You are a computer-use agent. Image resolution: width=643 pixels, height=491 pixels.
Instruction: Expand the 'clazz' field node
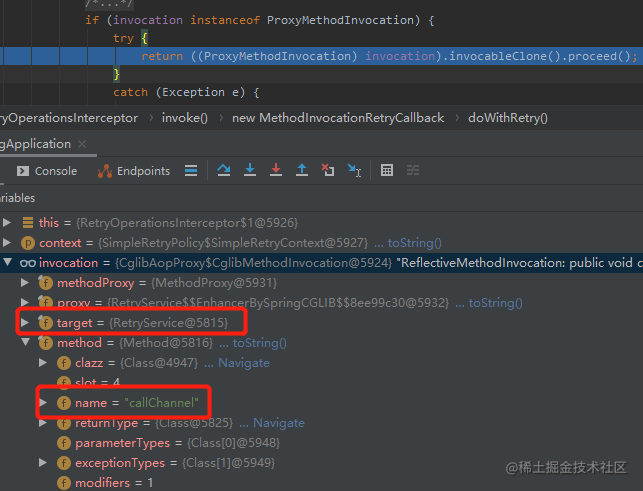tap(43, 362)
